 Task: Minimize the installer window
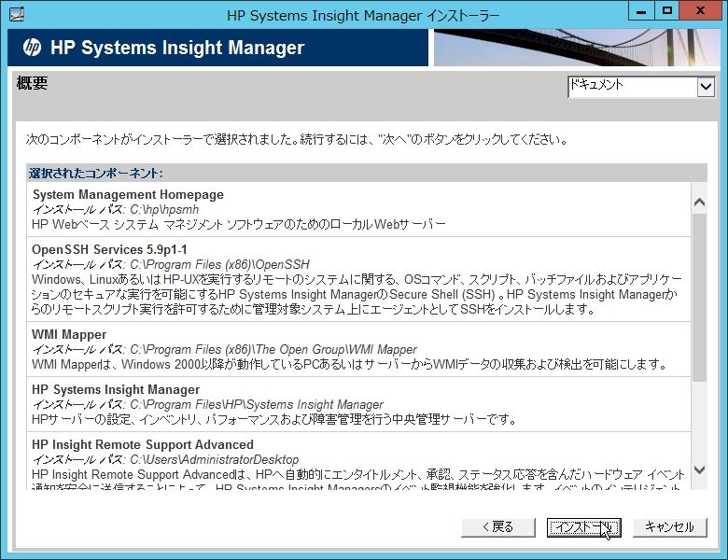[x=641, y=11]
